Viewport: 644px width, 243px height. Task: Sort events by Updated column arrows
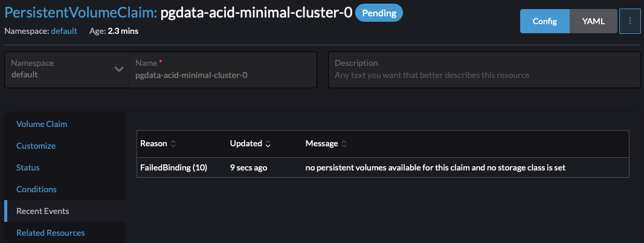[268, 144]
